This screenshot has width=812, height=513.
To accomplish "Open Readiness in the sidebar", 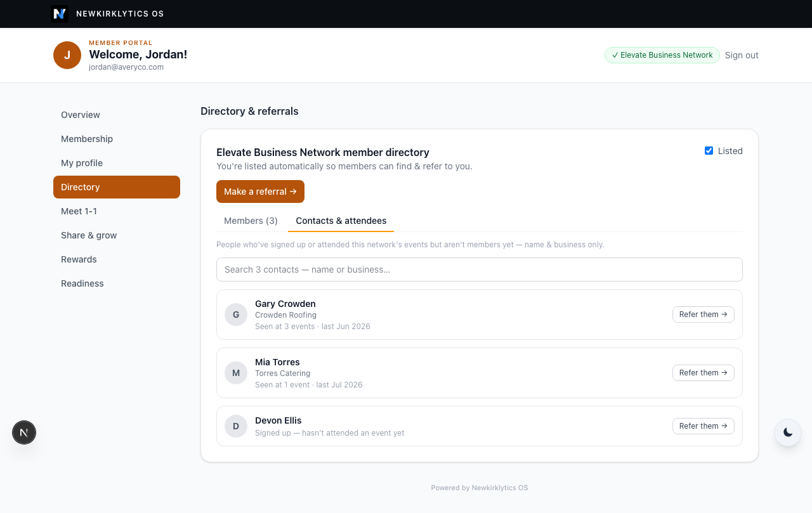I will click(117, 283).
